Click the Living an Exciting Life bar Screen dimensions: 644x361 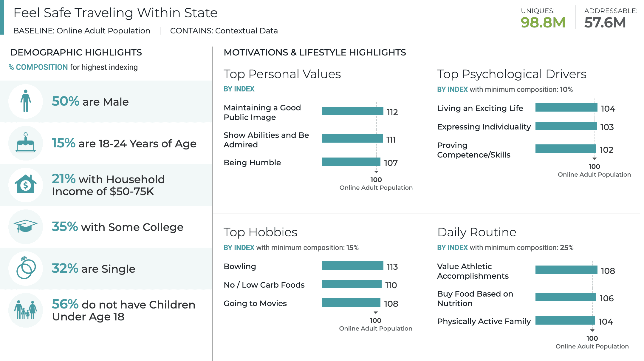coord(566,107)
